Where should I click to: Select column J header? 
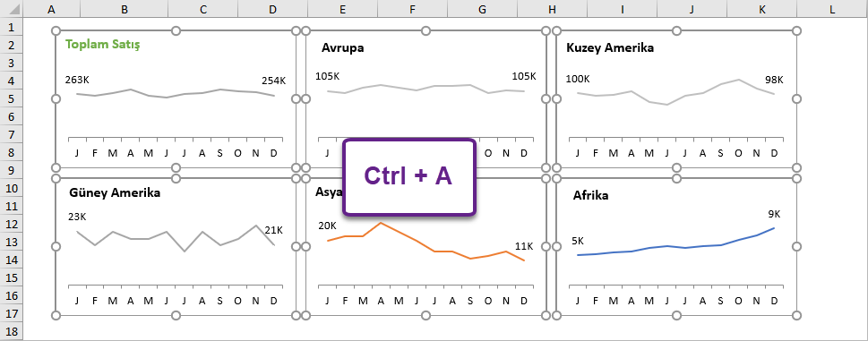692,9
